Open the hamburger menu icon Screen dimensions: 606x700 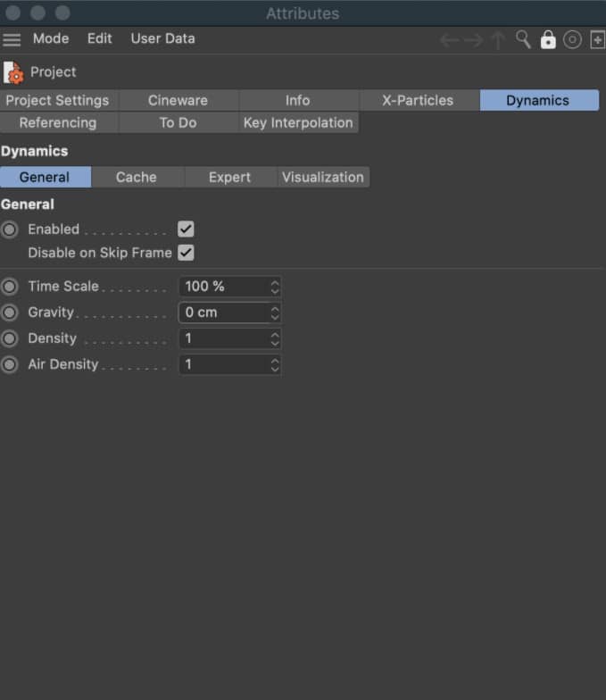(x=12, y=39)
